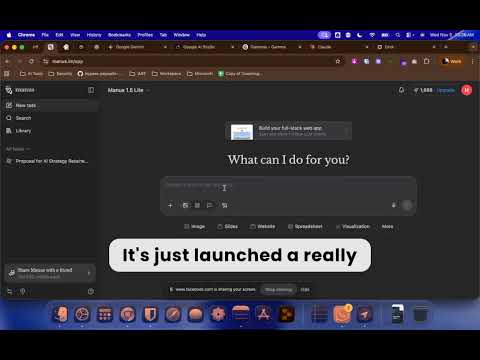Select the Slides suggestion chip
The height and width of the screenshot is (360, 480).
click(228, 227)
